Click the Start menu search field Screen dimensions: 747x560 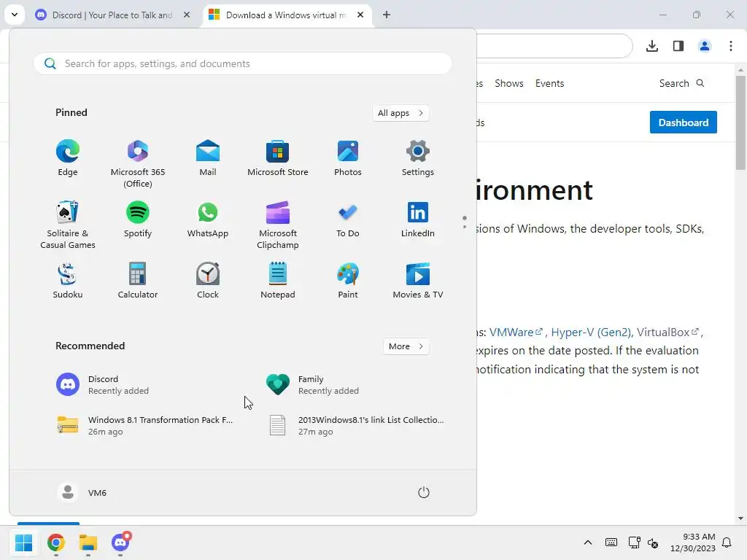click(243, 63)
